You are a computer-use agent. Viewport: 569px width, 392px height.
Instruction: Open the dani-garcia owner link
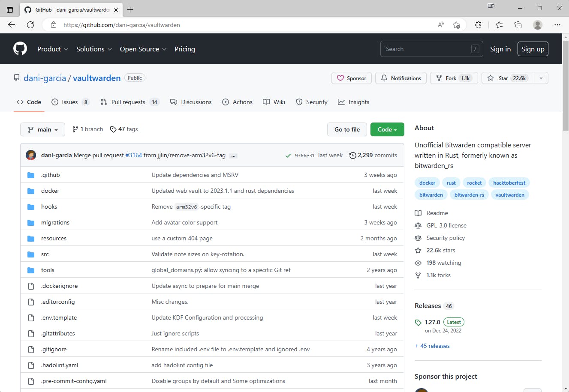(x=45, y=78)
